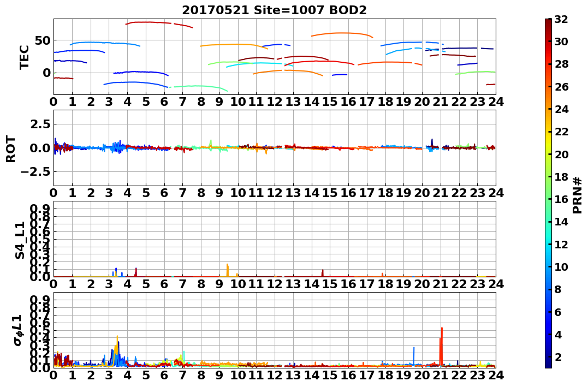Viewport: 588px width, 387px height.
Task: Click the blue σφL1 spike near hour 19.5
Action: [414, 355]
